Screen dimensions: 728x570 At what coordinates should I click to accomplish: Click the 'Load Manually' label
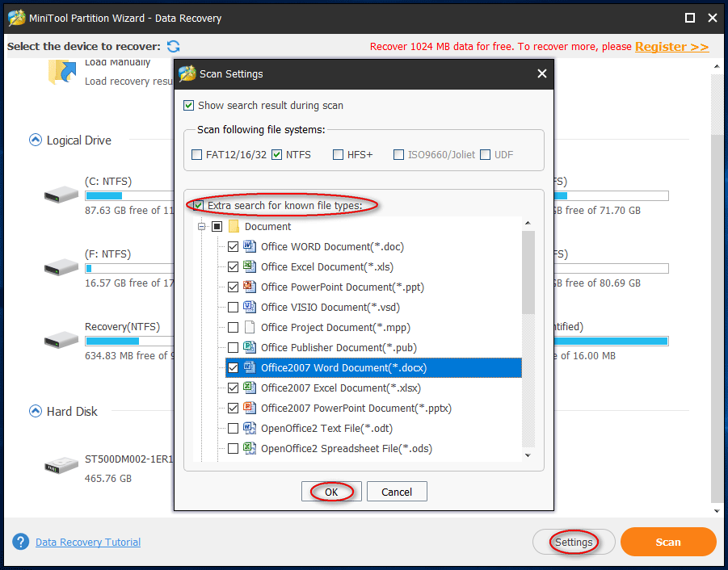point(117,62)
